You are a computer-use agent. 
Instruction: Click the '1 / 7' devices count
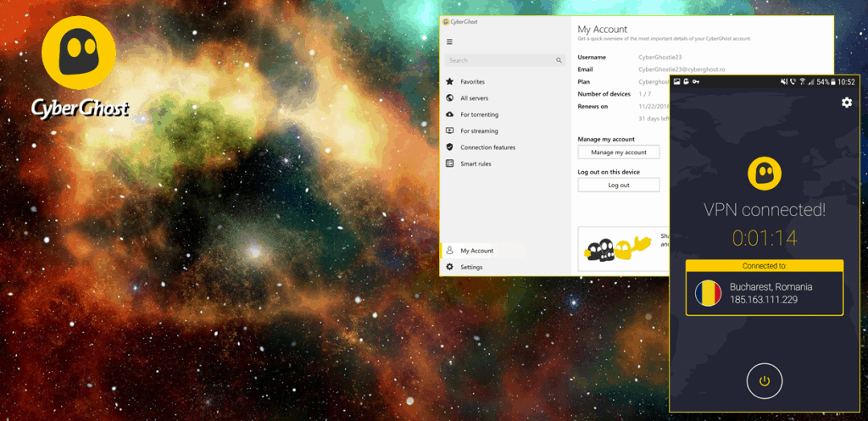(644, 94)
